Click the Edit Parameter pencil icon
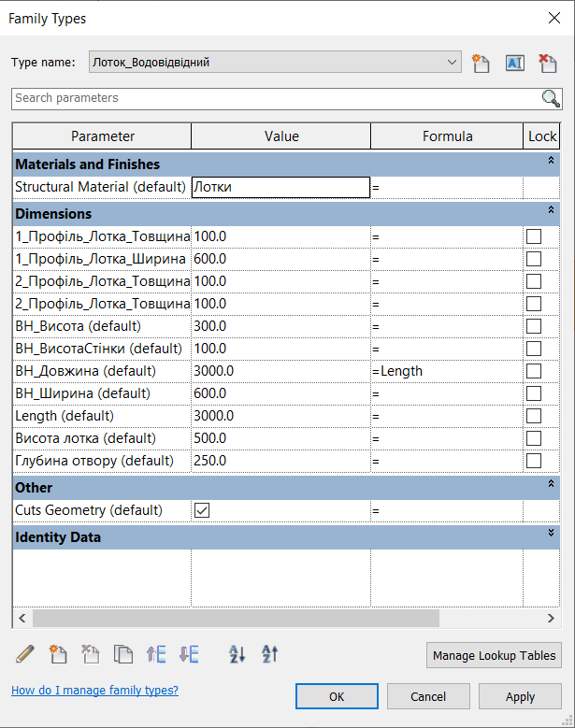The image size is (575, 728). (x=25, y=654)
